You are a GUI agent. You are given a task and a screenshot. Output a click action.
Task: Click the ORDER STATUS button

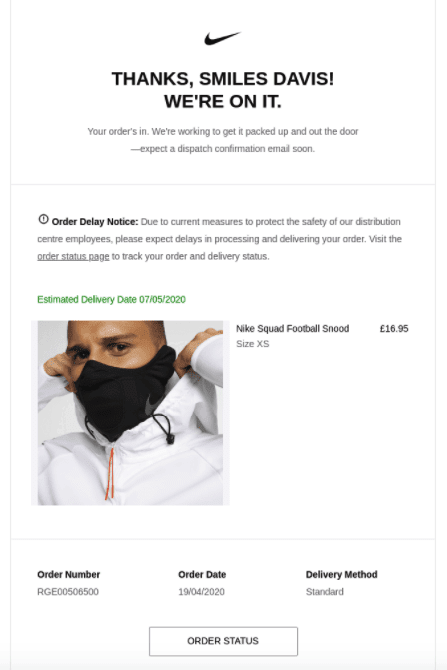pyautogui.click(x=223, y=641)
